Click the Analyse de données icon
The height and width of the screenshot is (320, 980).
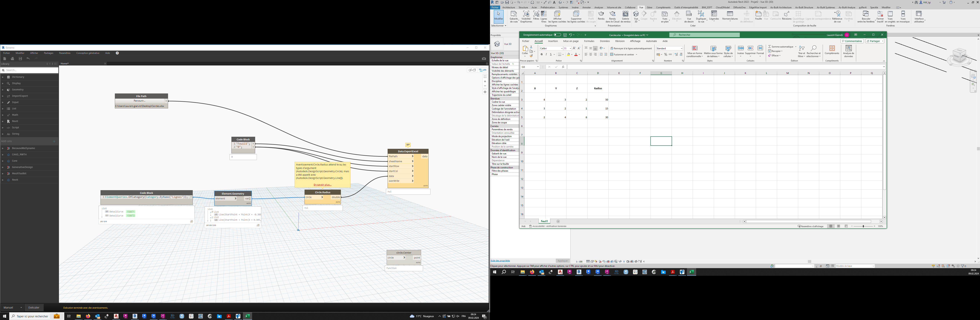pos(848,48)
